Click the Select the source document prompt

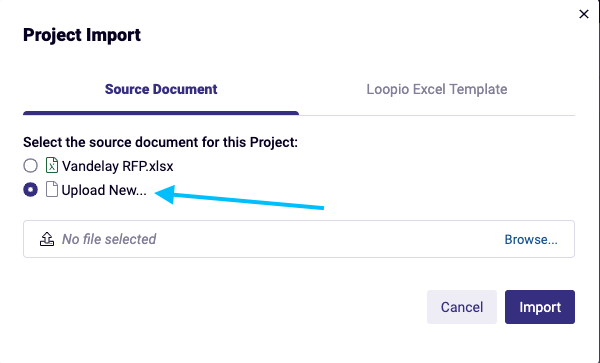click(160, 142)
